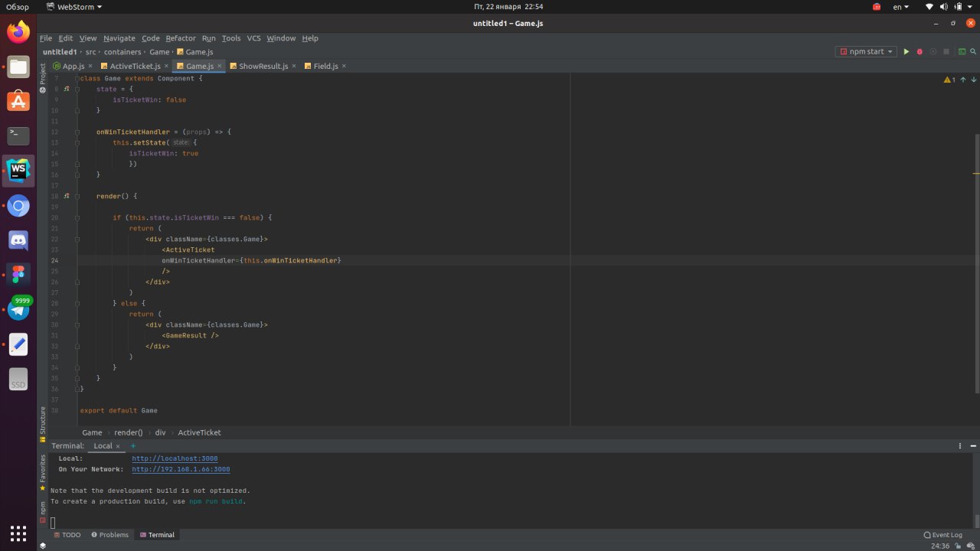
Task: Show applications grid in dock
Action: pyautogui.click(x=18, y=533)
